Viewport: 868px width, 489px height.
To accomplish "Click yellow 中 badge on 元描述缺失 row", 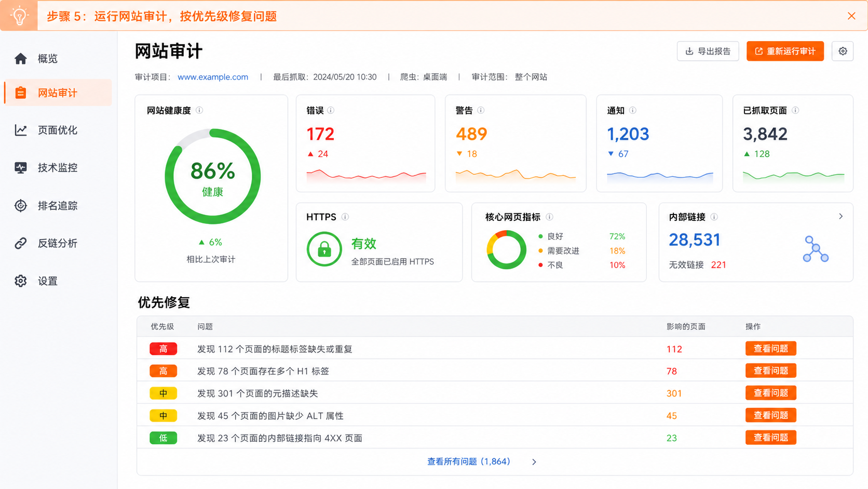I will 163,393.
